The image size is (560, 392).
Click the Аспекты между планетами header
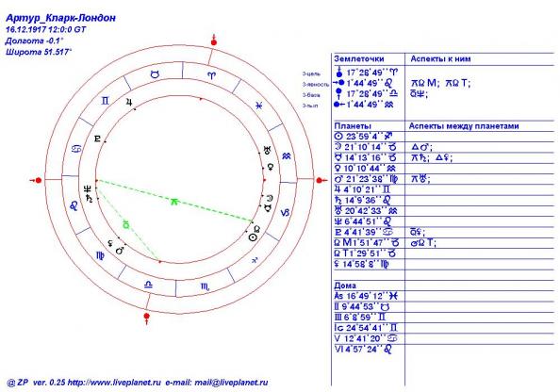coord(464,126)
